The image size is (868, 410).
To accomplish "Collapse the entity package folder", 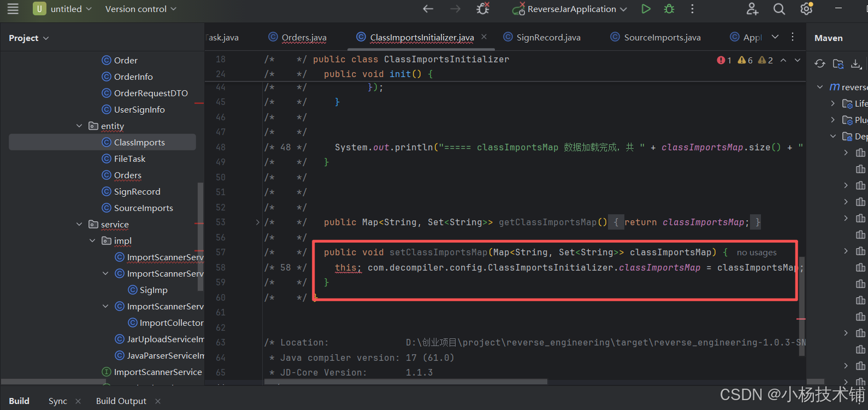I will (79, 126).
